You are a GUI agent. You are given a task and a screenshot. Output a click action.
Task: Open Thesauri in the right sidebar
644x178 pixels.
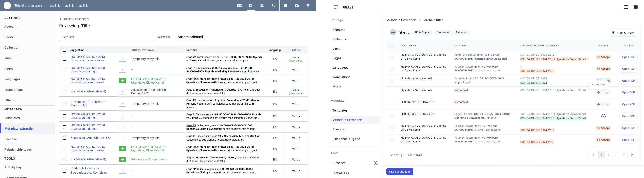point(338,129)
